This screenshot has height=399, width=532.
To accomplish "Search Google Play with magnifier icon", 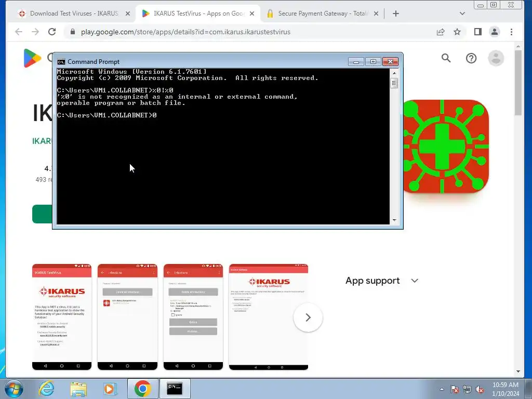I will [446, 58].
